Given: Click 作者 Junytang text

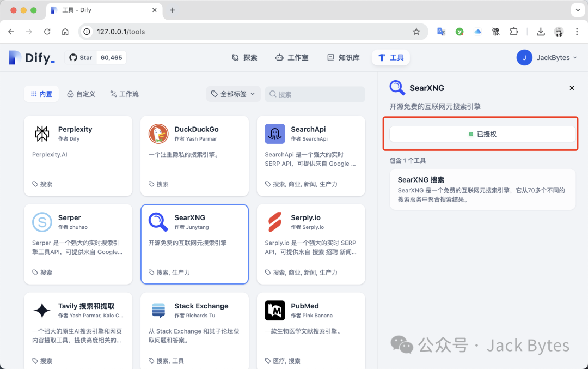Looking at the screenshot, I should [x=192, y=227].
